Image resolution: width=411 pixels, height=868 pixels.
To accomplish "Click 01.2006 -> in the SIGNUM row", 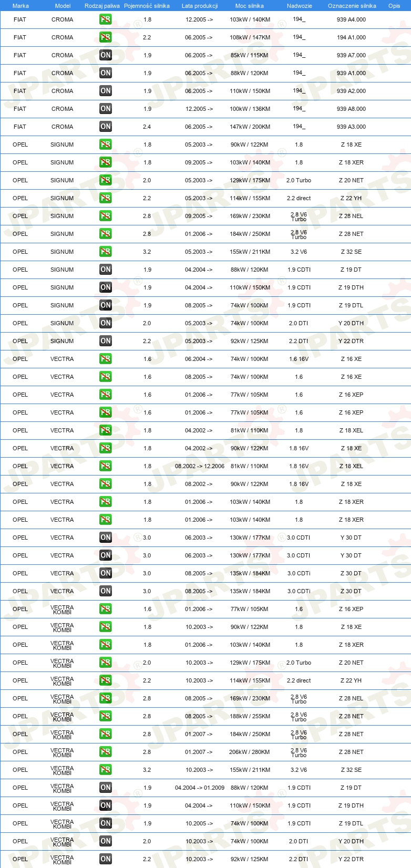I will [199, 234].
